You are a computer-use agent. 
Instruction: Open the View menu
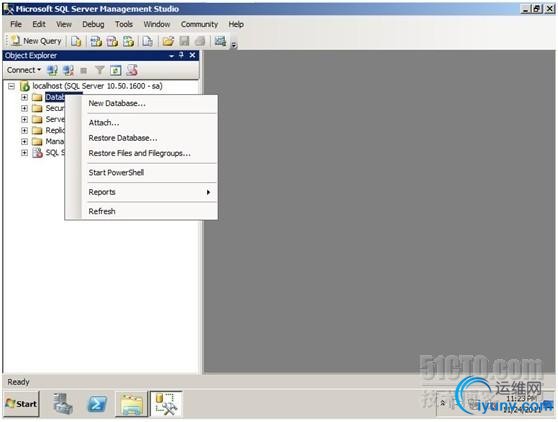click(64, 24)
